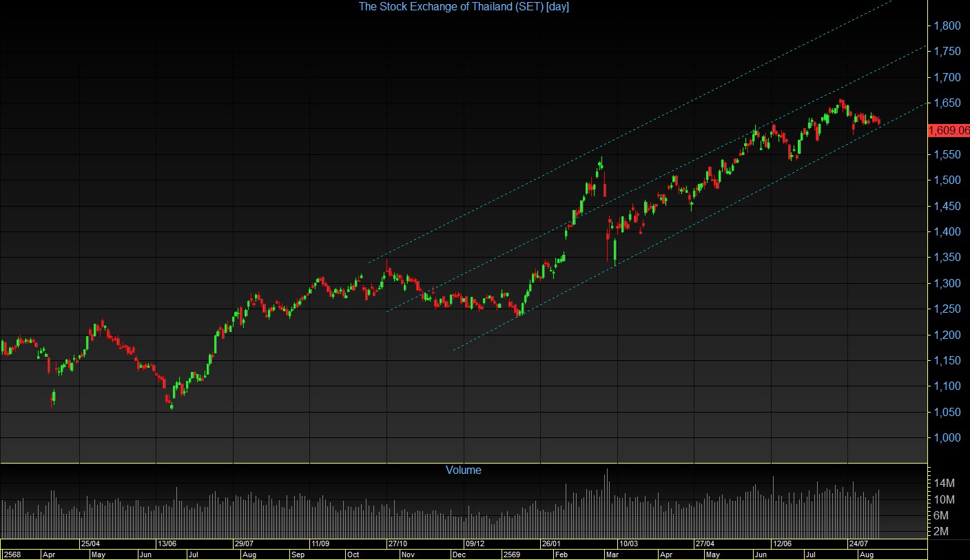Click the 1,550 price axis label
970x560 pixels.
pos(947,154)
